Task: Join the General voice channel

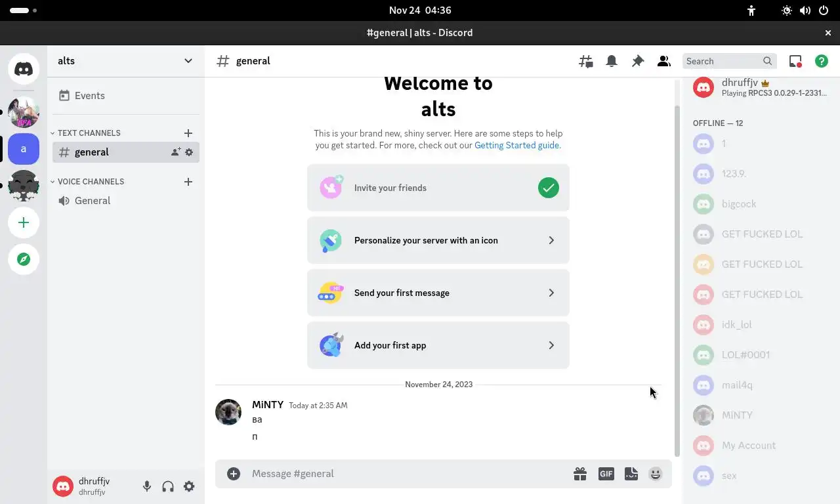Action: pos(126,201)
